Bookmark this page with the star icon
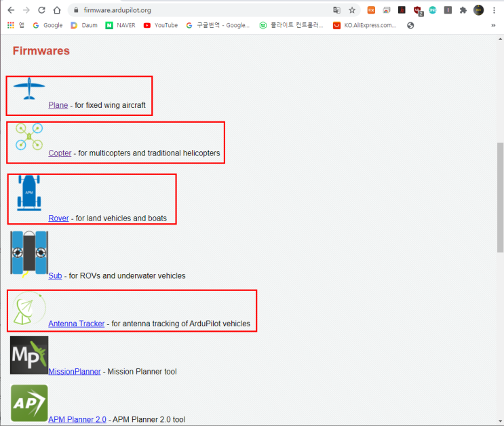 352,10
